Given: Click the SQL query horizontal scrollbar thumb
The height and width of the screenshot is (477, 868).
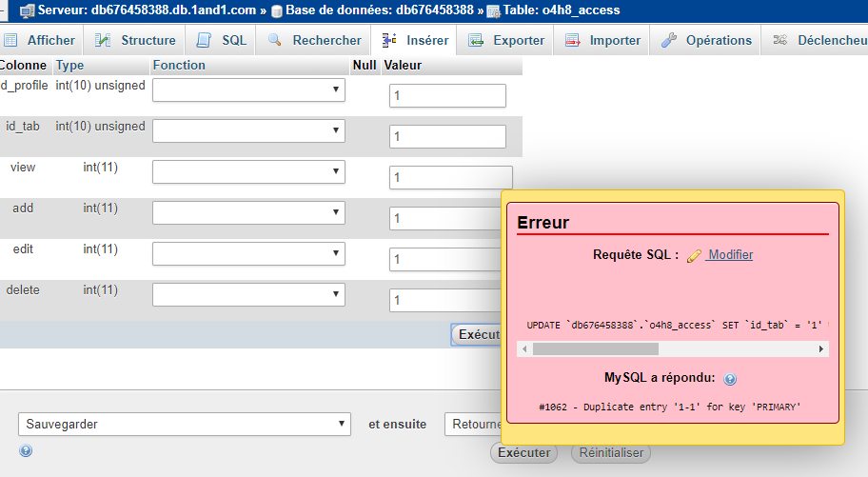Looking at the screenshot, I should coord(596,349).
